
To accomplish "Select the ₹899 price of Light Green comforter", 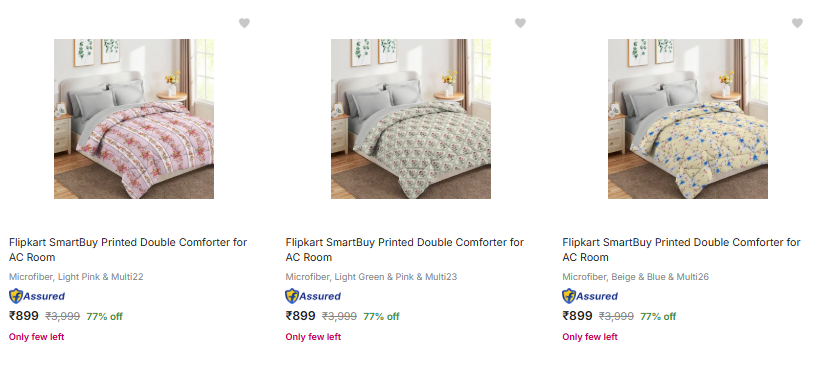I will (300, 316).
